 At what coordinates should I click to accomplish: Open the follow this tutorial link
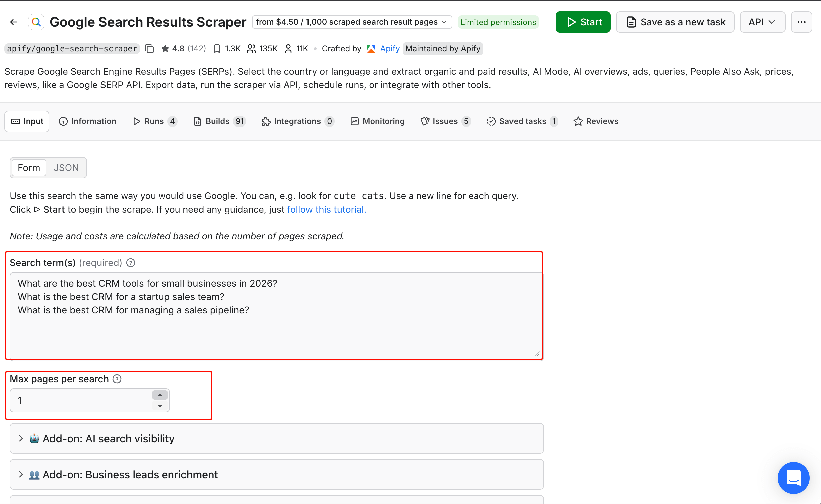click(x=327, y=209)
